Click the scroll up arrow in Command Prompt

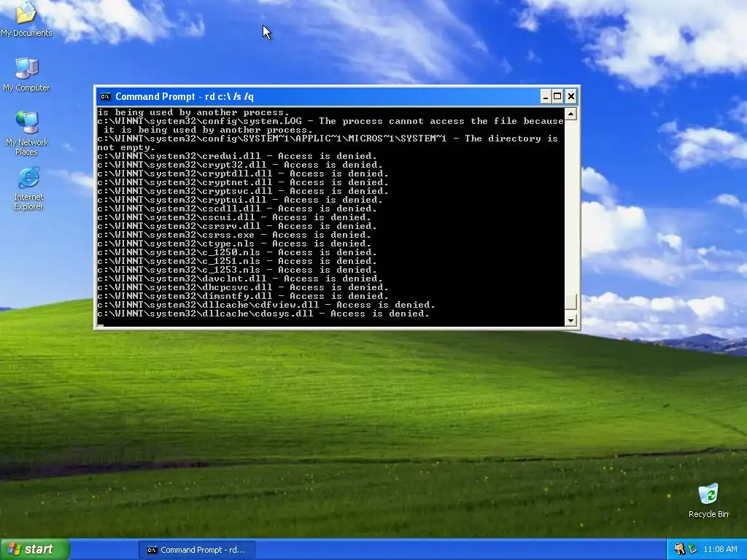[570, 114]
